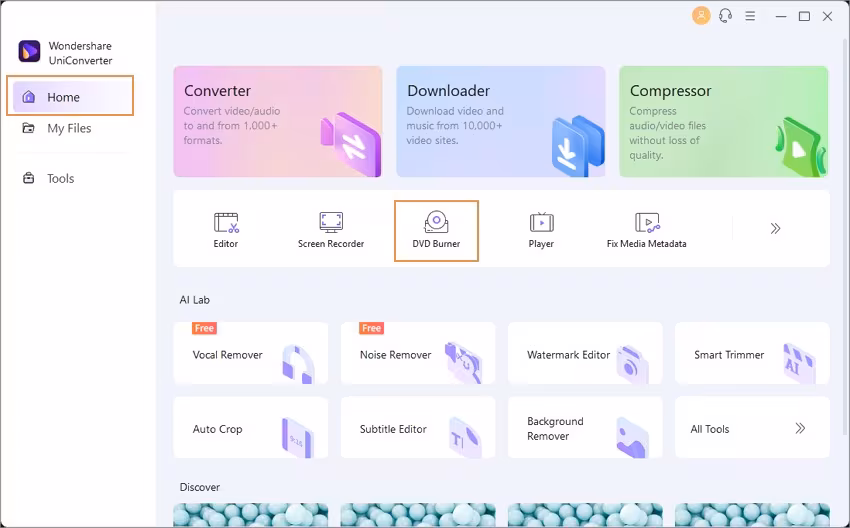The width and height of the screenshot is (850, 528).
Task: Click the Discover heading
Action: 199,487
